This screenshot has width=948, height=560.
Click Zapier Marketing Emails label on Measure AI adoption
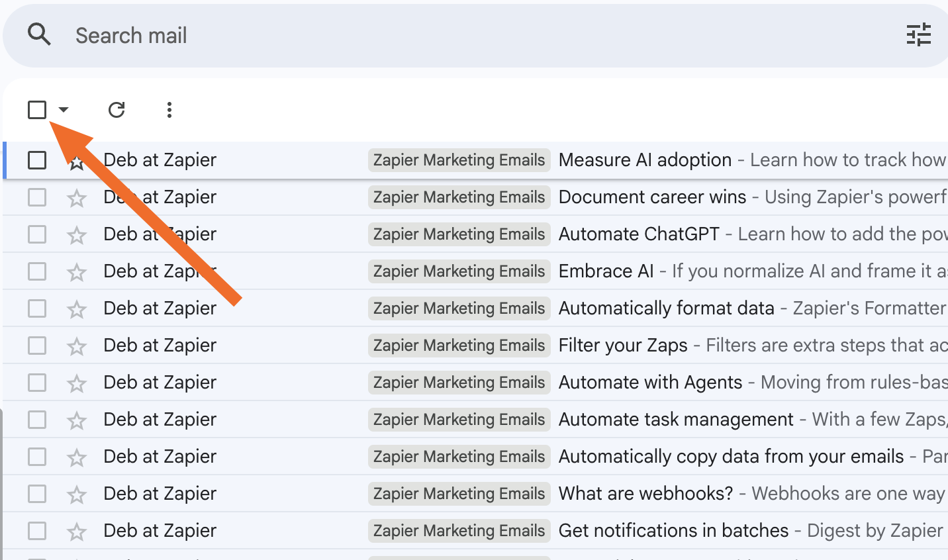point(459,160)
